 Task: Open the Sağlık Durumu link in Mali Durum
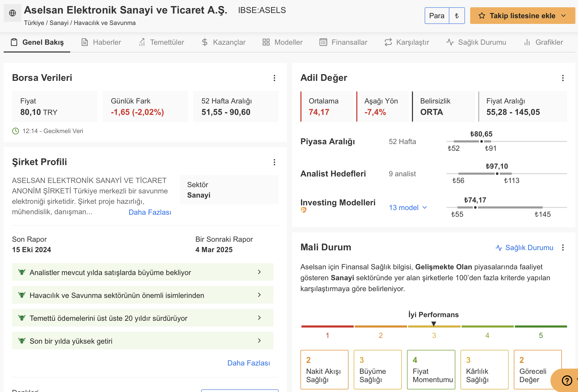click(524, 248)
